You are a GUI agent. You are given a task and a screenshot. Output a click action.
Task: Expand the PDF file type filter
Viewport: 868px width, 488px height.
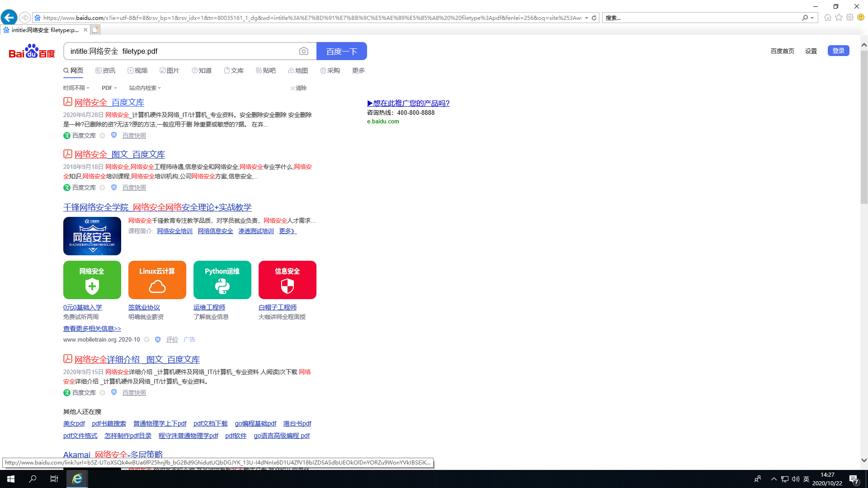click(109, 88)
